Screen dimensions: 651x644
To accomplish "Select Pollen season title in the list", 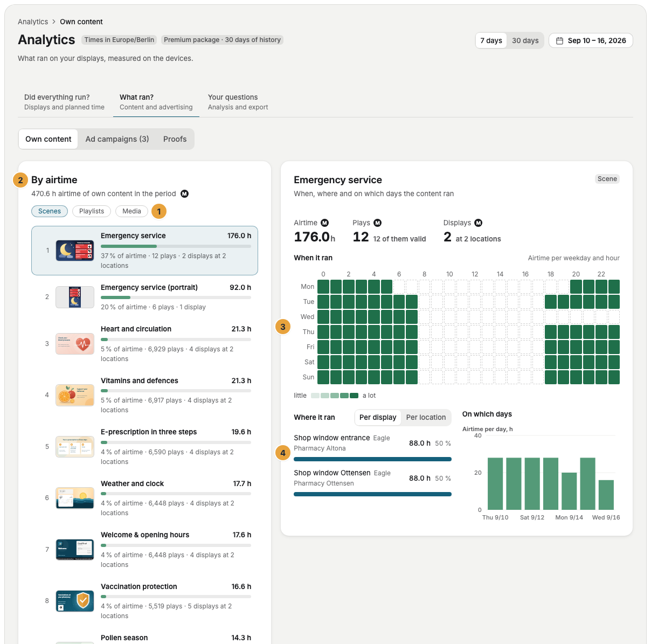I will pyautogui.click(x=124, y=638).
